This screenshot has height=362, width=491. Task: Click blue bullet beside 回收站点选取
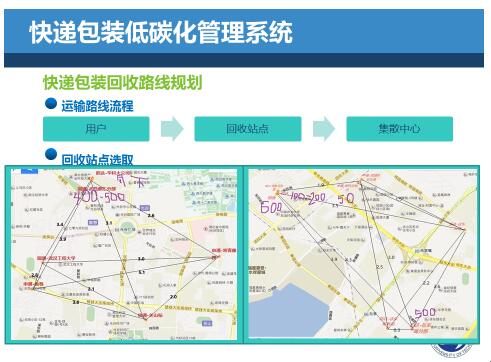pyautogui.click(x=51, y=154)
